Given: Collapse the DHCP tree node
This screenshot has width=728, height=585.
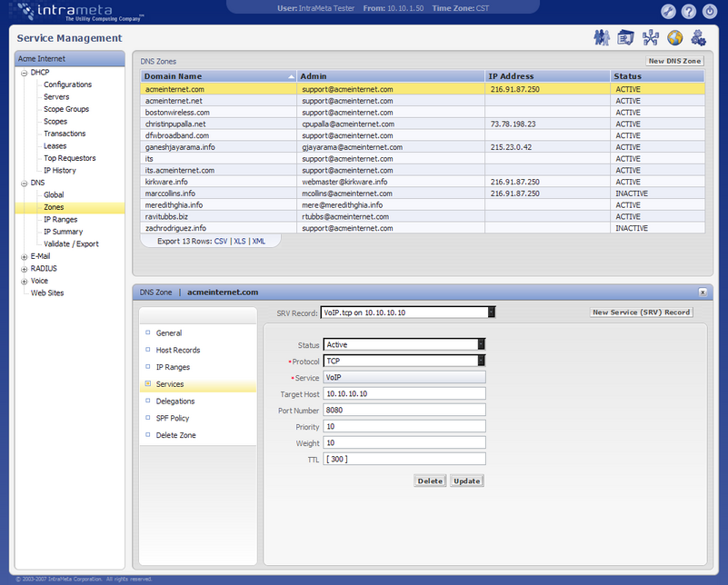Looking at the screenshot, I should pos(25,73).
